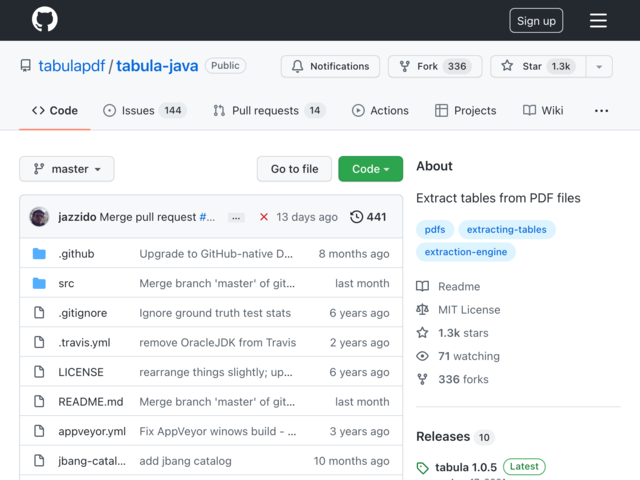
Task: Open the 71 watching link
Action: tap(458, 356)
